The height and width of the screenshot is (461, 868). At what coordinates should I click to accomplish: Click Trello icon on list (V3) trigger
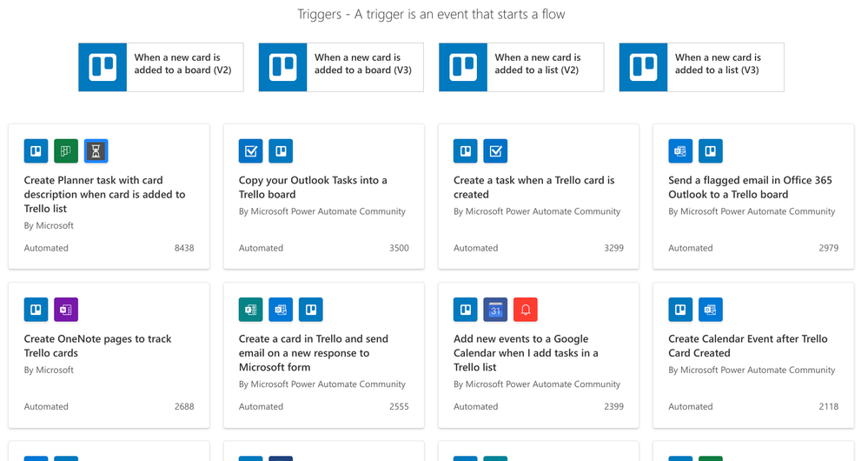[x=643, y=67]
